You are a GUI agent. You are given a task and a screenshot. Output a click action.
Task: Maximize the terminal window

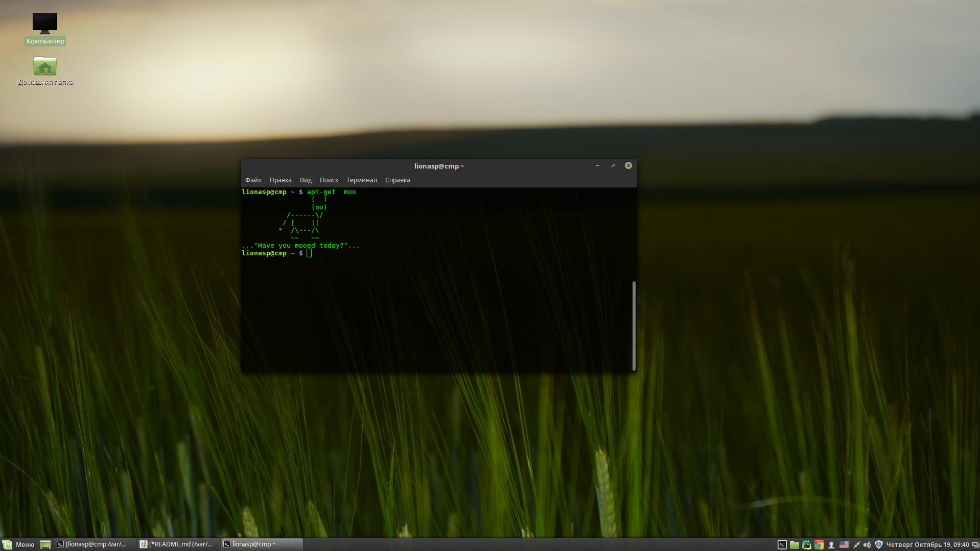pos(613,165)
